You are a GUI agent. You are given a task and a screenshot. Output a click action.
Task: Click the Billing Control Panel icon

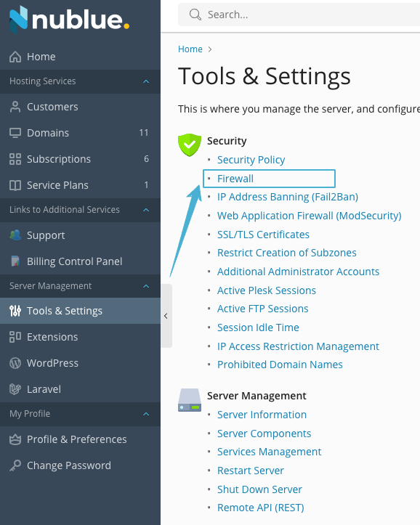pos(15,261)
